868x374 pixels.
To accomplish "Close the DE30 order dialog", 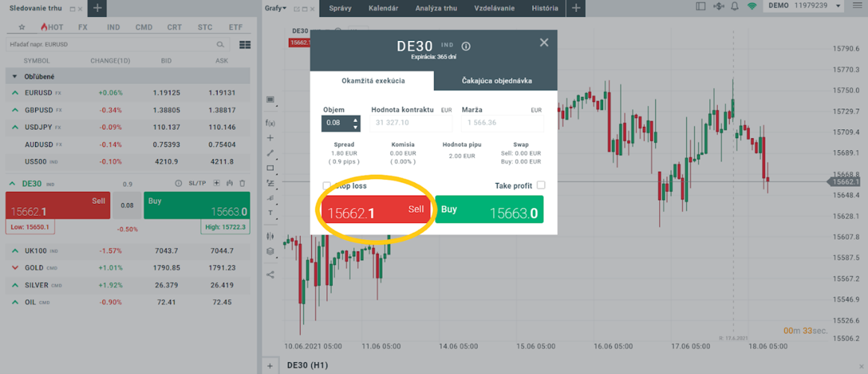I will point(544,42).
